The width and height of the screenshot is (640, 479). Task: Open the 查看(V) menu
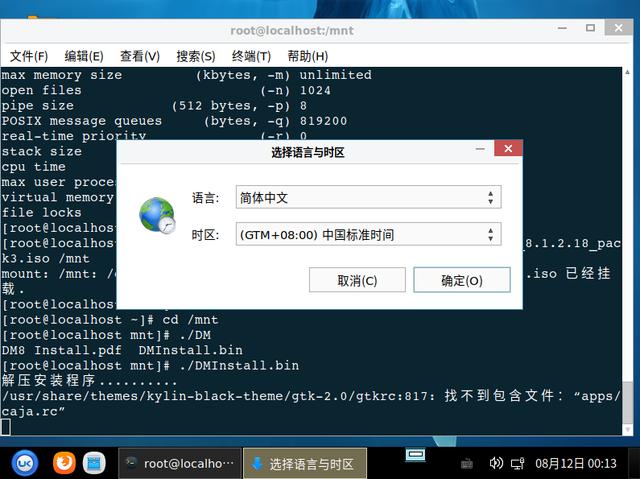(x=140, y=56)
